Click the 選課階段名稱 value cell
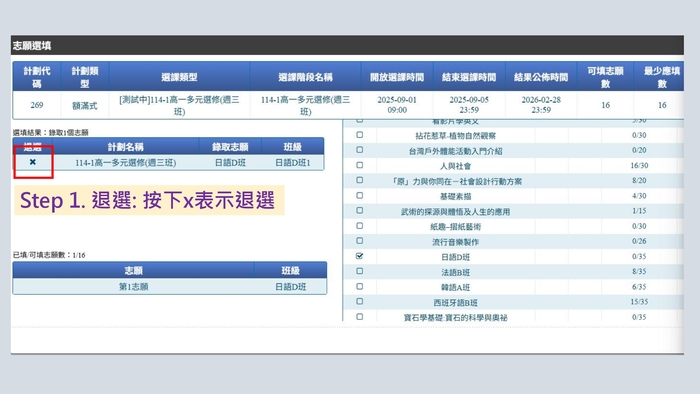The image size is (700, 394). coord(305,105)
